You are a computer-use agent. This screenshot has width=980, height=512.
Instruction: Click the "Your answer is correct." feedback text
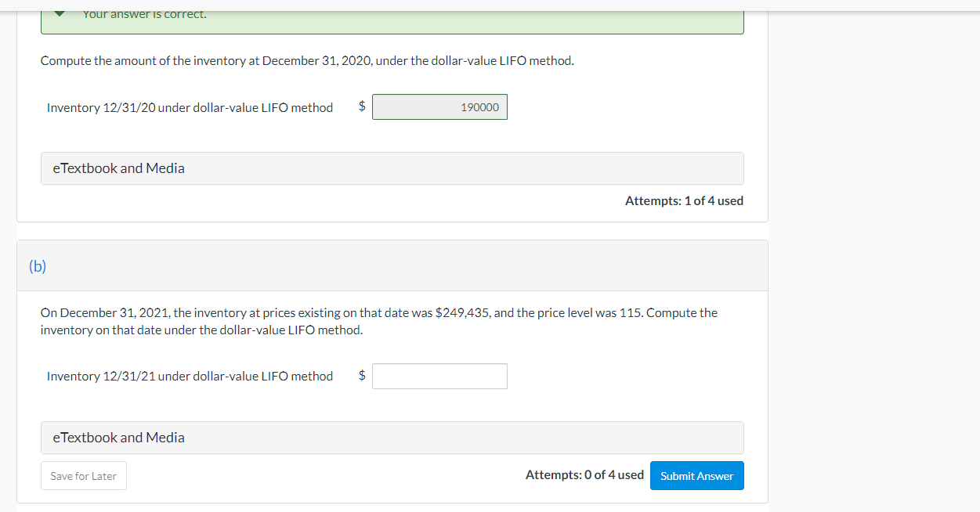click(x=145, y=14)
